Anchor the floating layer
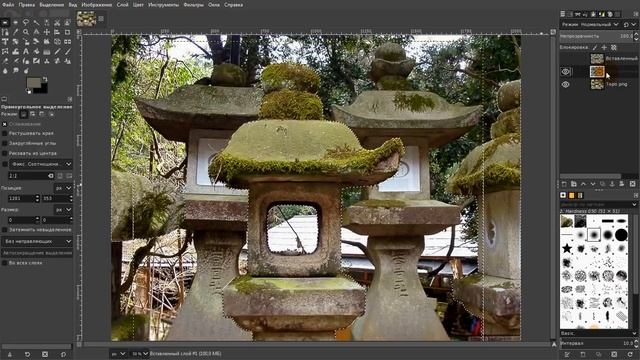 click(612, 184)
